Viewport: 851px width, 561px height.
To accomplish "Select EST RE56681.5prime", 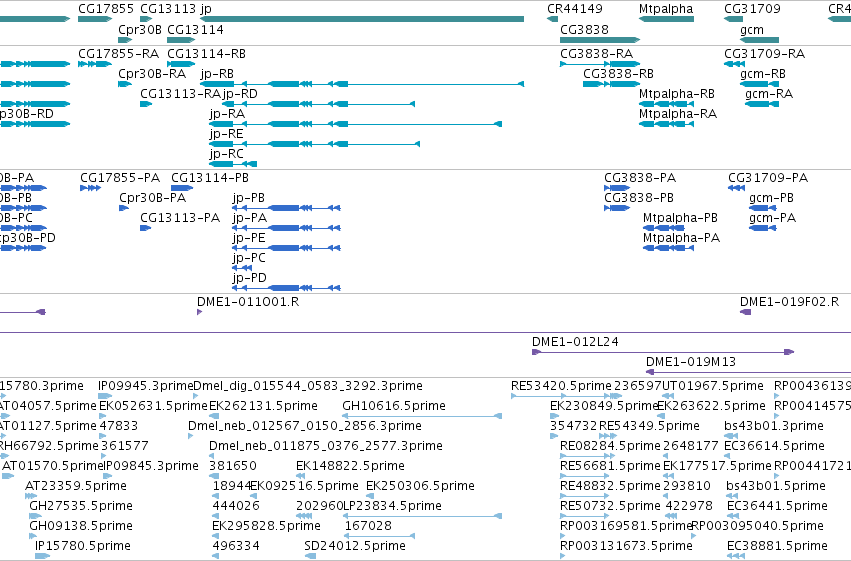I will pos(585,476).
